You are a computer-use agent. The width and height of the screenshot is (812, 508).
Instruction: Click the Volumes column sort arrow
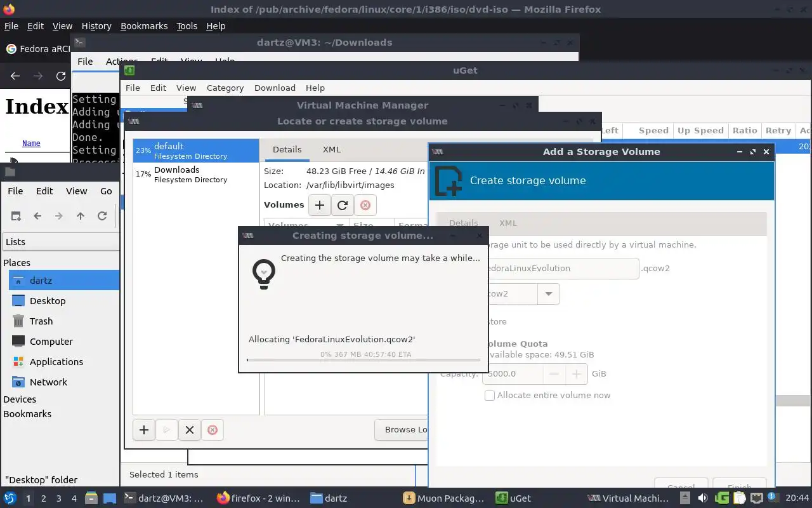[340, 225]
